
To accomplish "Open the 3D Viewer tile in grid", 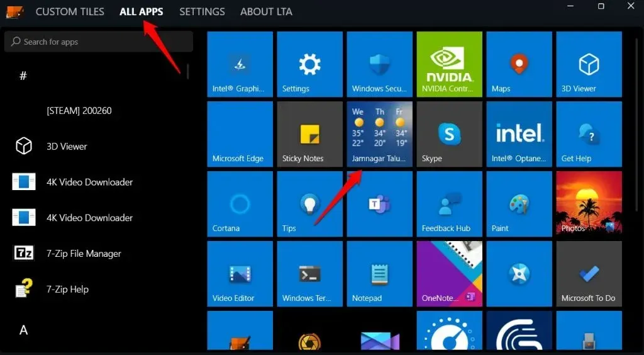I will coord(589,64).
